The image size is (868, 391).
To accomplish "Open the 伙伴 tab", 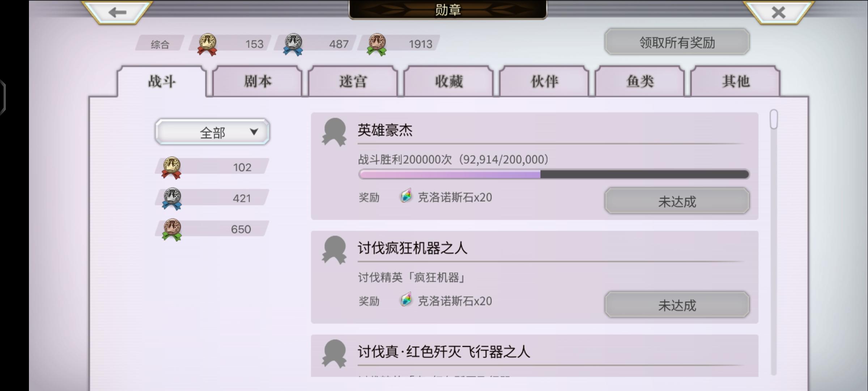I will (x=544, y=81).
